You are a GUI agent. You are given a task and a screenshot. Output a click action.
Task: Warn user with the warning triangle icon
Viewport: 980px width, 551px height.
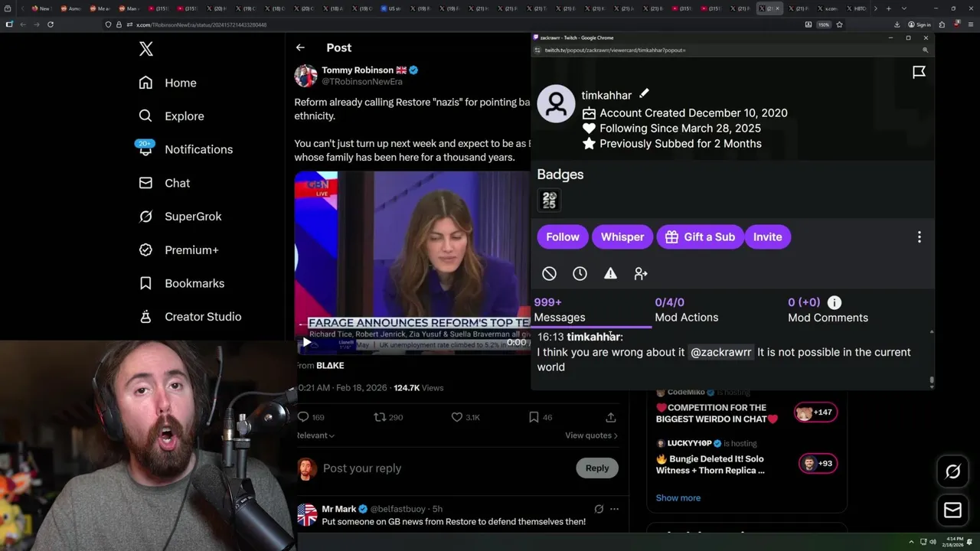tap(610, 273)
